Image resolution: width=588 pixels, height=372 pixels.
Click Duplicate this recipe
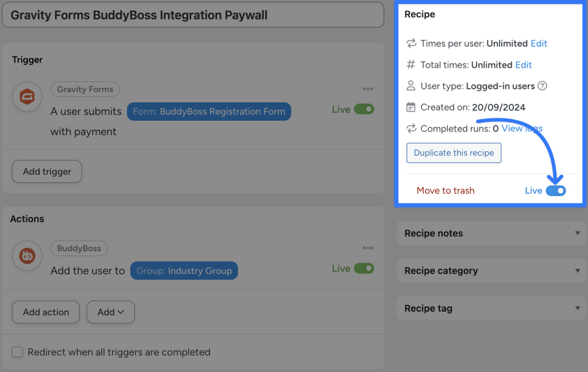tap(454, 153)
